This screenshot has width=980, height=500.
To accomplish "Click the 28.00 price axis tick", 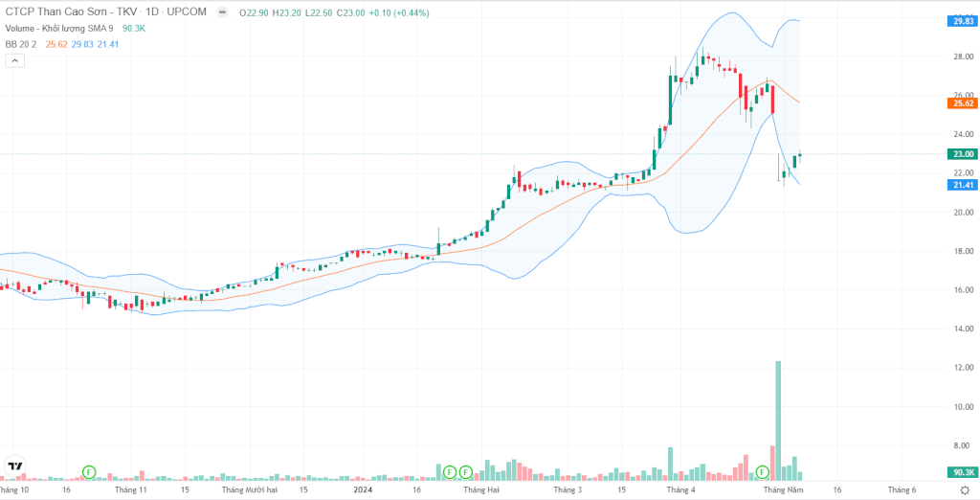I will (x=963, y=57).
